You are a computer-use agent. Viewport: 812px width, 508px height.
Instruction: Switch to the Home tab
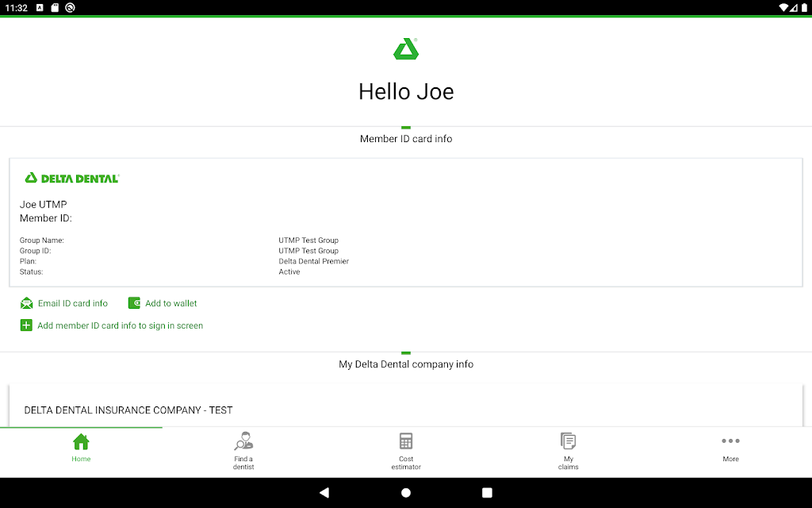click(81, 448)
